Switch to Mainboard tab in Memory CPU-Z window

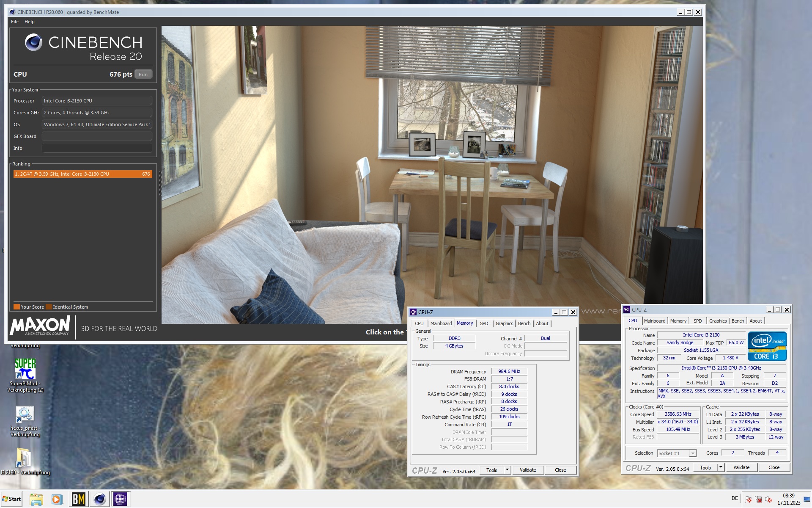pyautogui.click(x=441, y=323)
